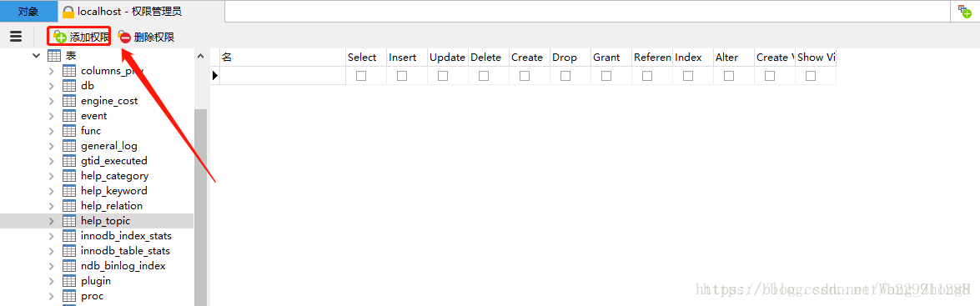The width and height of the screenshot is (980, 306).
Task: Click the empty name cell in privilege row
Action: point(283,76)
